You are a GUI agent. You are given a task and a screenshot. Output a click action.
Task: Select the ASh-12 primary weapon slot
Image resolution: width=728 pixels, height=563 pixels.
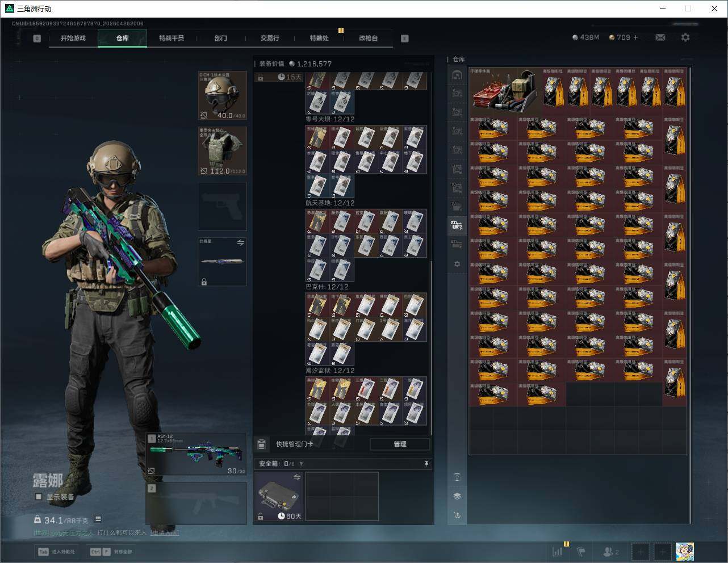[196, 455]
